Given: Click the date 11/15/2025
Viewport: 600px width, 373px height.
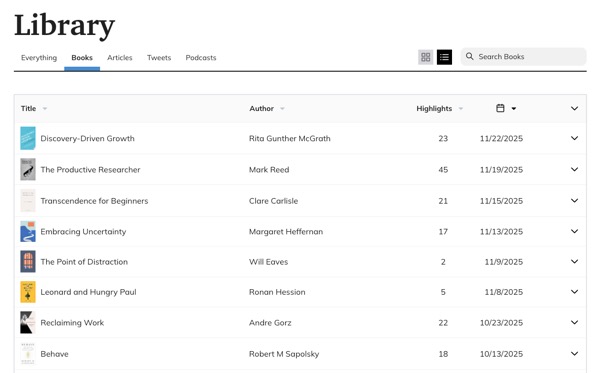Looking at the screenshot, I should coord(501,201).
